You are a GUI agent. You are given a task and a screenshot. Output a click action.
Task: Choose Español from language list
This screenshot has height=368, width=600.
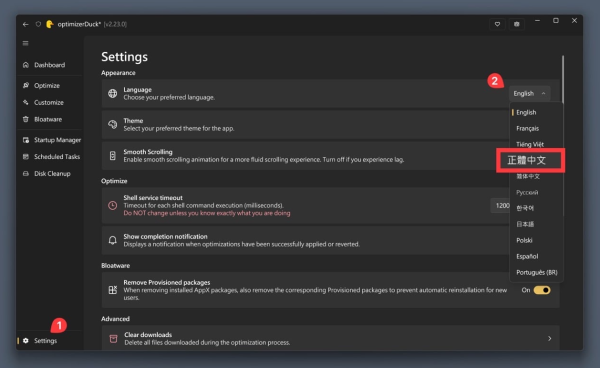click(x=536, y=256)
